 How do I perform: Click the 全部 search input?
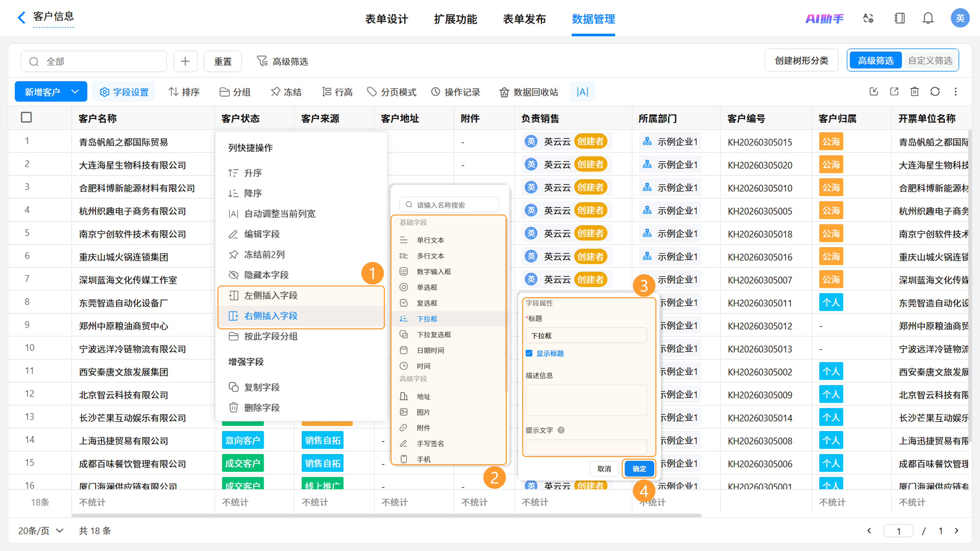pyautogui.click(x=94, y=61)
